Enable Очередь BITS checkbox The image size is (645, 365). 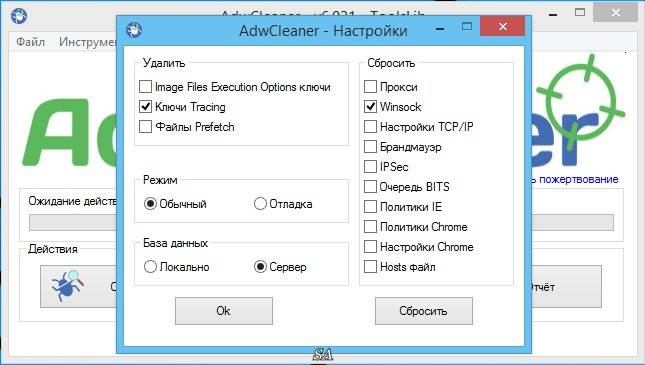click(370, 187)
